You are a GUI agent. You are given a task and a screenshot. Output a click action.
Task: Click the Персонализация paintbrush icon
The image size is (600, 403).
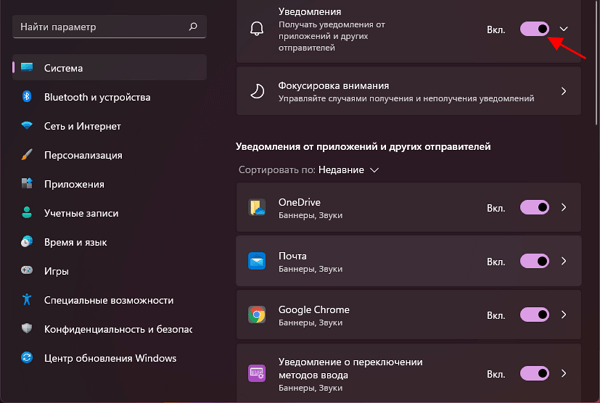click(x=27, y=155)
